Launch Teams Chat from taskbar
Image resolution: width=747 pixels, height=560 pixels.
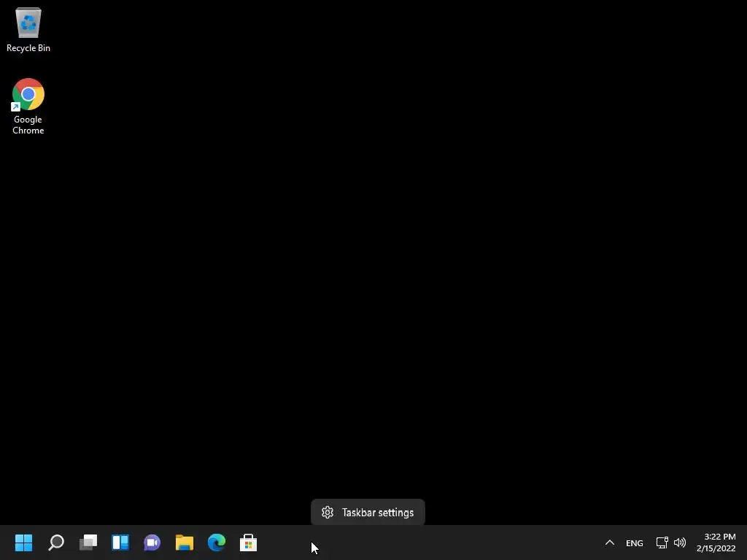(x=152, y=542)
